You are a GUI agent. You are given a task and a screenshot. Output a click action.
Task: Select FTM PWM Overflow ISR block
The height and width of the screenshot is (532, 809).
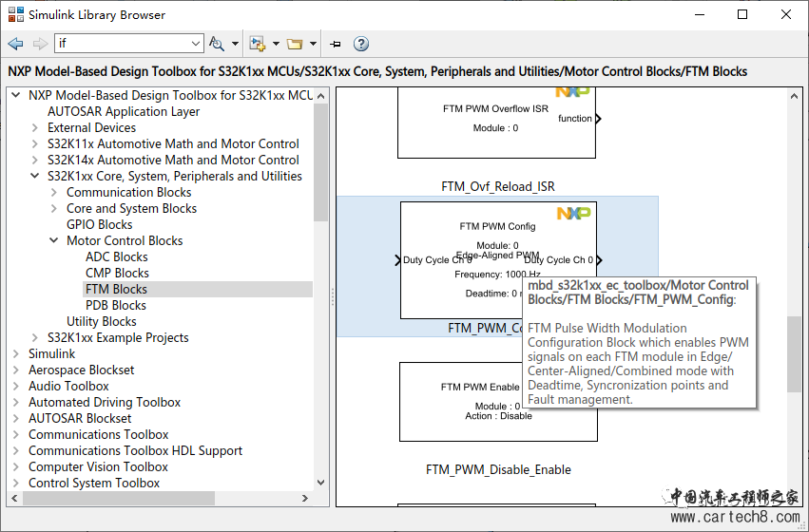pyautogui.click(x=496, y=123)
